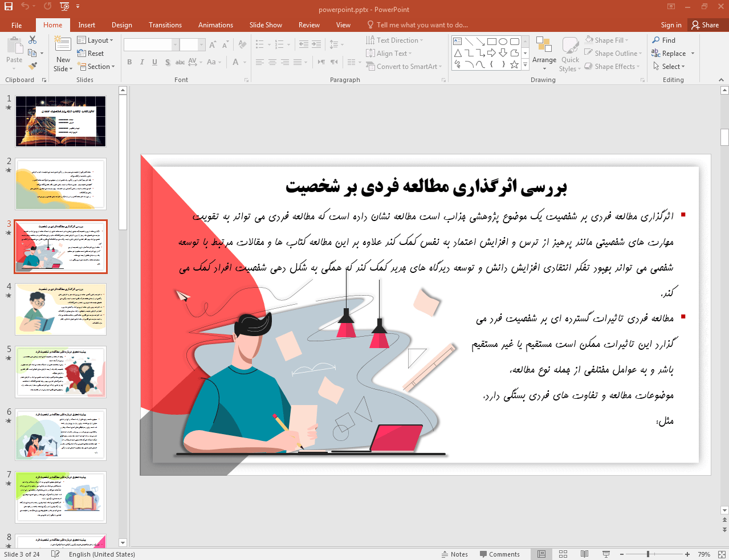Open the Layout dropdown
Screen dimensions: 729x560
click(x=95, y=40)
